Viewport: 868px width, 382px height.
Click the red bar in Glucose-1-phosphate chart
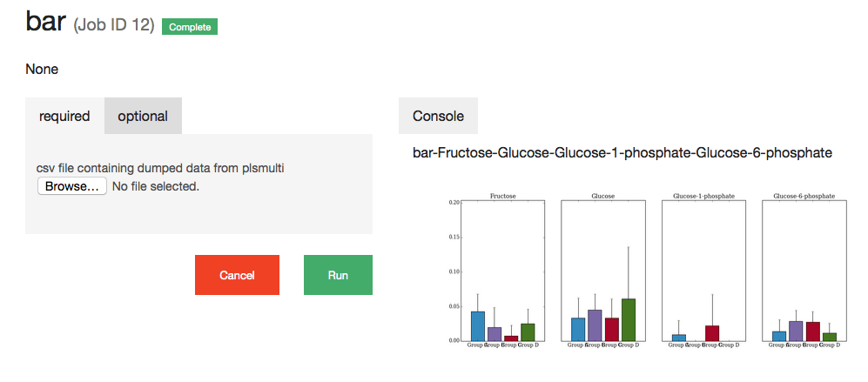tap(712, 333)
